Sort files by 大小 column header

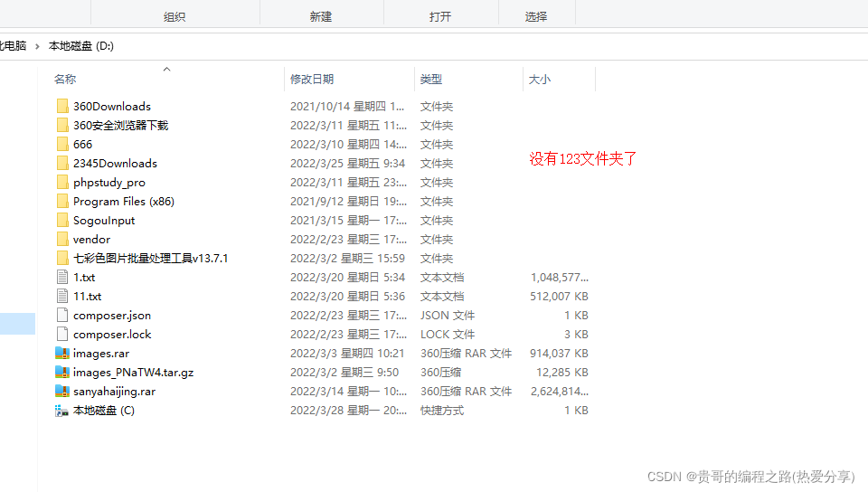539,80
